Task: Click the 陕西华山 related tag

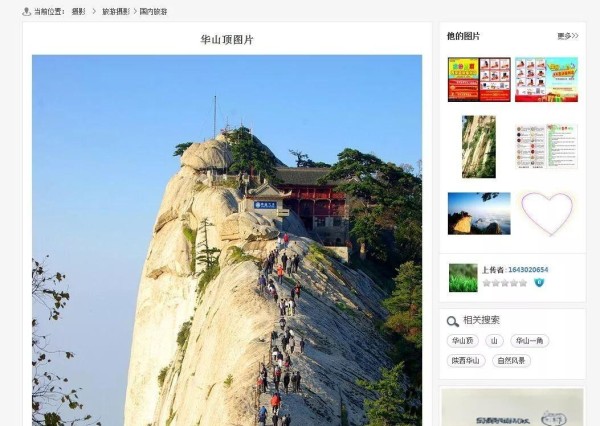Action: pos(466,361)
